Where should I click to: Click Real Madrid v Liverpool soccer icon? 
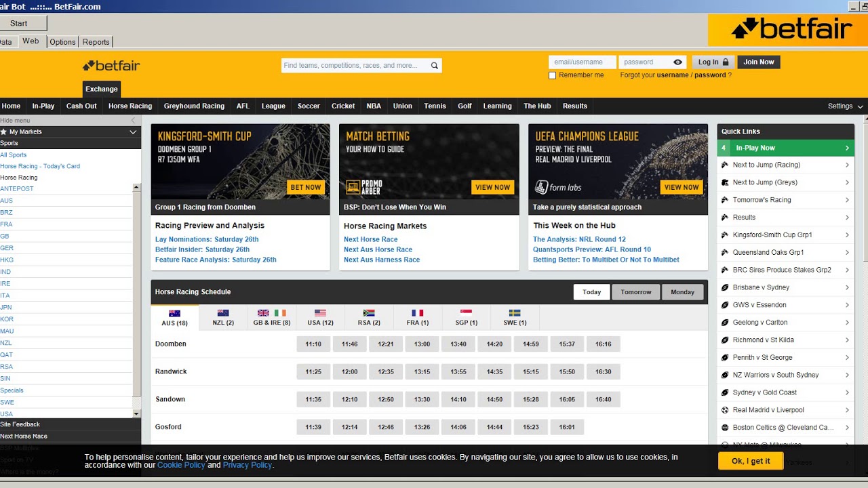tap(725, 410)
